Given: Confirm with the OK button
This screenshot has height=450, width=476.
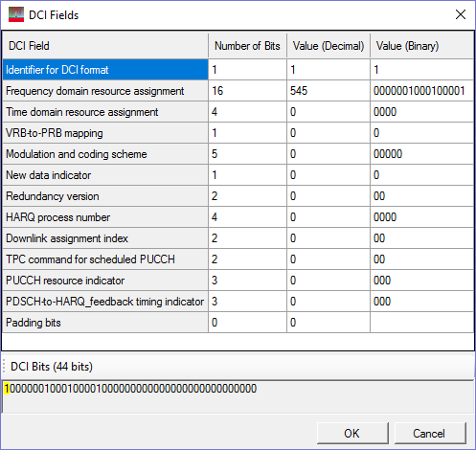Looking at the screenshot, I should point(352,433).
